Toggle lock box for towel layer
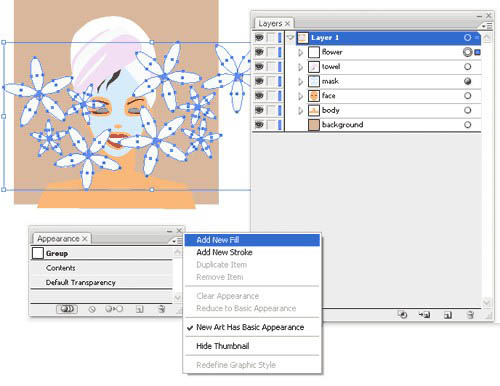Image resolution: width=500 pixels, height=386 pixels. click(271, 67)
